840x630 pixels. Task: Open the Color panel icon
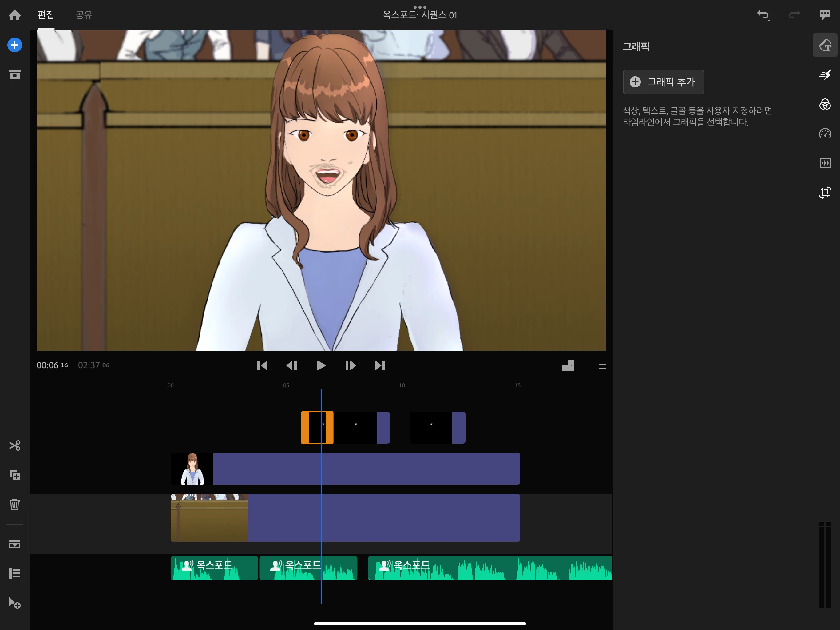(825, 104)
